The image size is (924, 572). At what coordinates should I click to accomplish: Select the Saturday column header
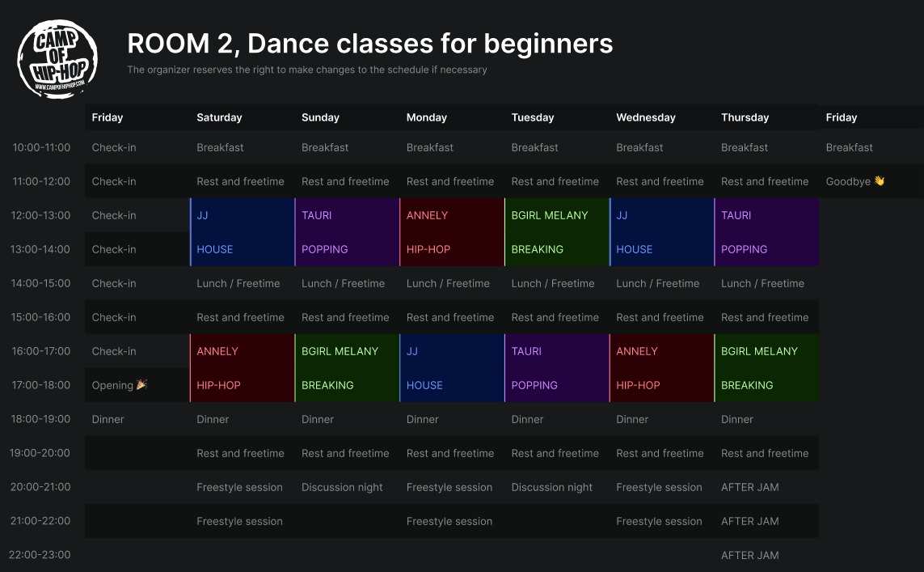219,117
